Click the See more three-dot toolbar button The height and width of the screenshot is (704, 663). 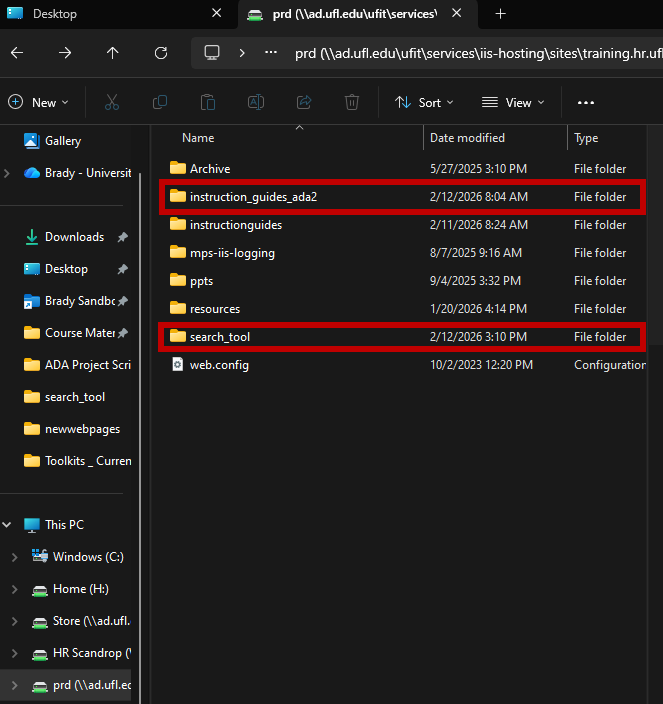(586, 103)
